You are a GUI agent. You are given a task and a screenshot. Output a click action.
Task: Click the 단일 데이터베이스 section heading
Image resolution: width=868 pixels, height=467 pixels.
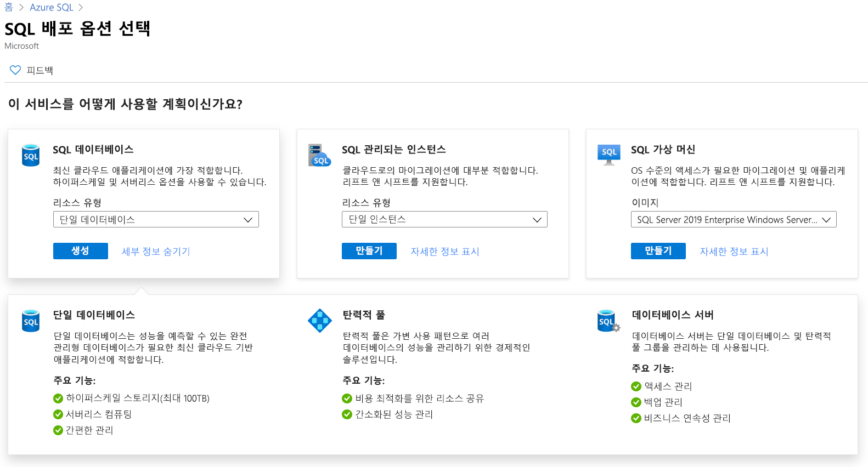(x=94, y=315)
